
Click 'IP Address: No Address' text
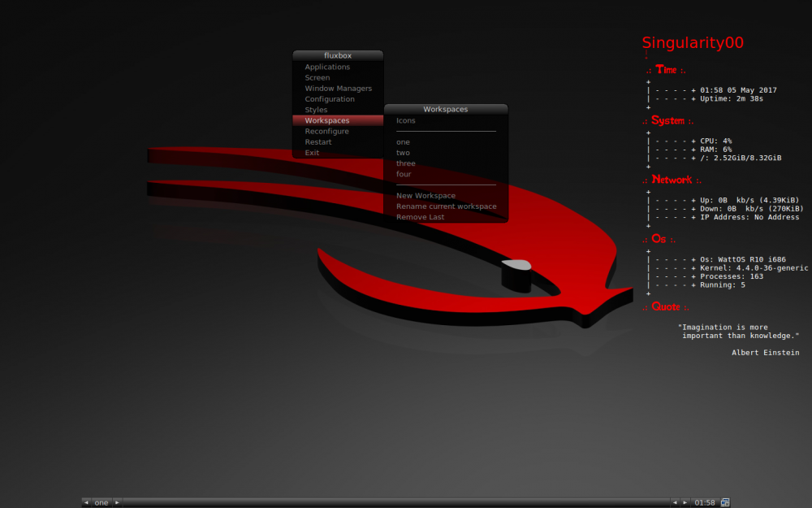(749, 217)
